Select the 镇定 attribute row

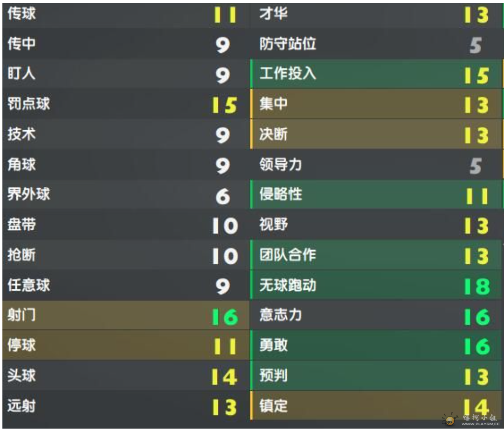coord(376,406)
